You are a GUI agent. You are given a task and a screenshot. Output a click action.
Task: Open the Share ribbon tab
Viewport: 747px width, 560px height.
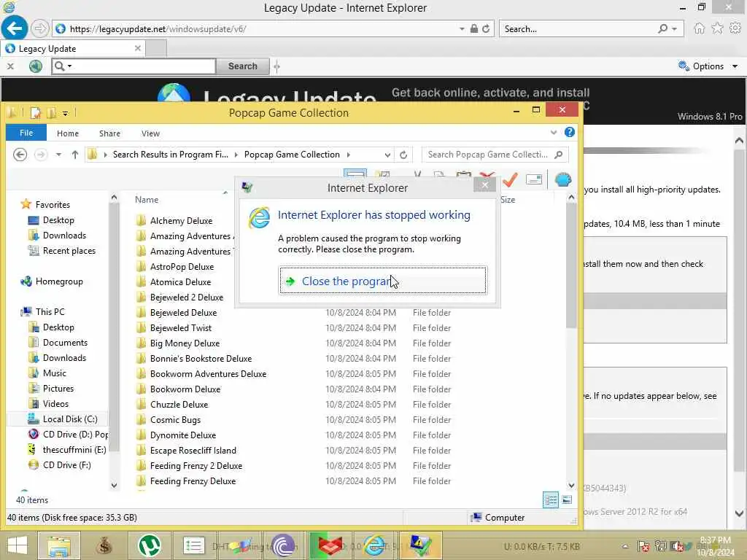(109, 133)
